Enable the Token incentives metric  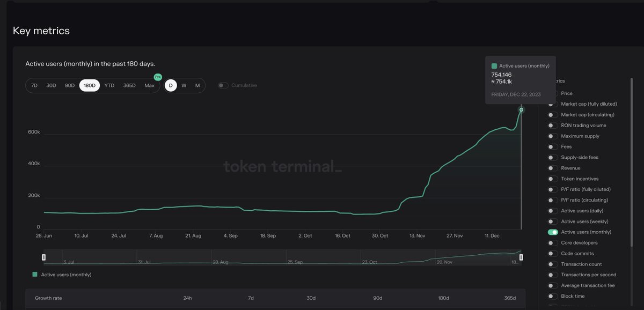[552, 179]
